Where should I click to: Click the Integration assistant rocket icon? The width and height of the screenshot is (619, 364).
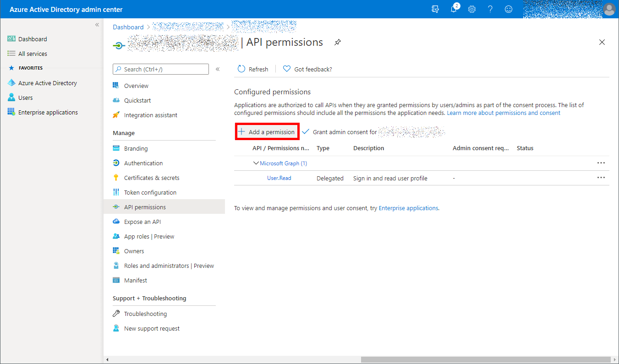click(116, 115)
